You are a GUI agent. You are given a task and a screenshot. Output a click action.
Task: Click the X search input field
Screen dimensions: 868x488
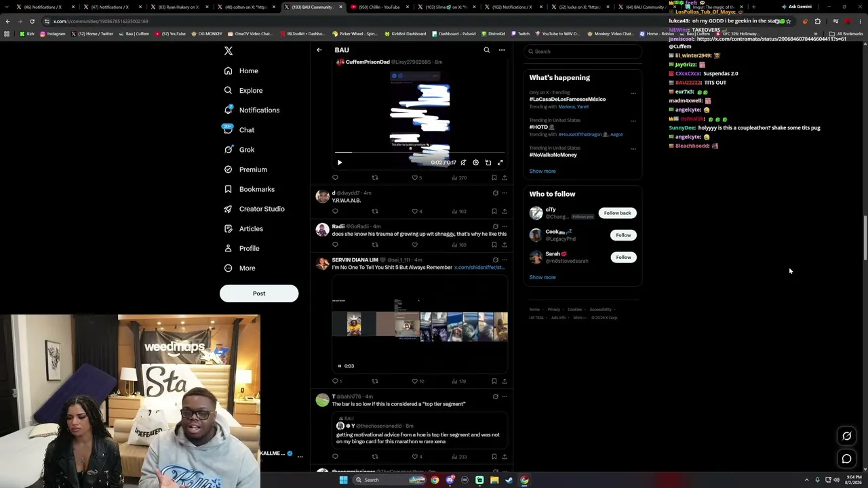[x=583, y=52]
